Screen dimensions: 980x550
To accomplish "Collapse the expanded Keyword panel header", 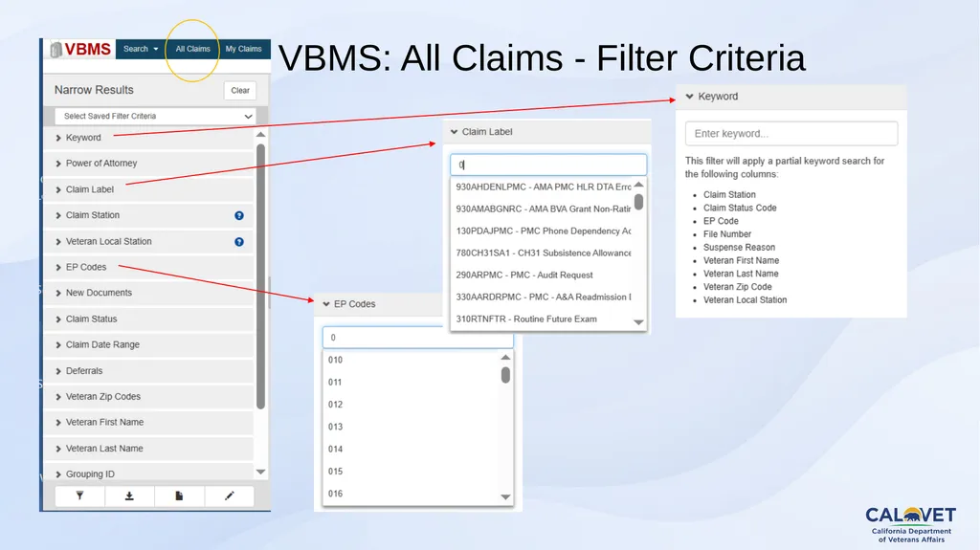I will (x=791, y=97).
